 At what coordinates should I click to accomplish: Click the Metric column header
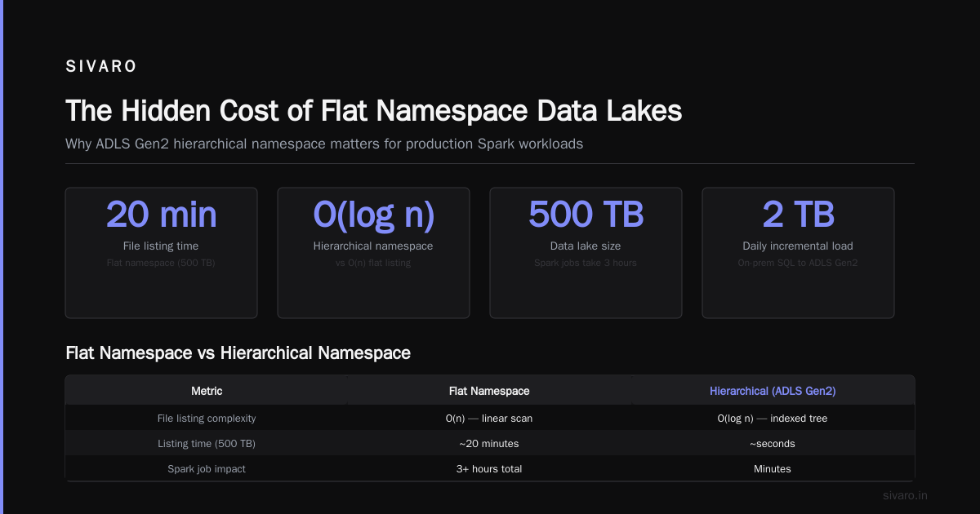point(207,391)
